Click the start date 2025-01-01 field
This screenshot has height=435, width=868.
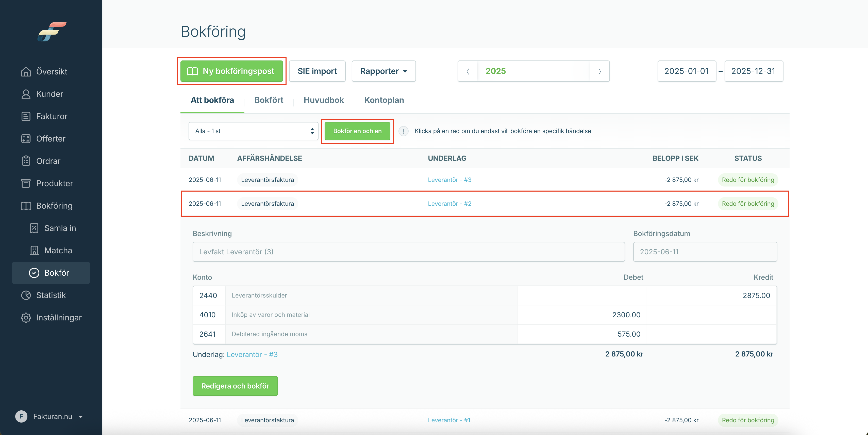pos(686,71)
